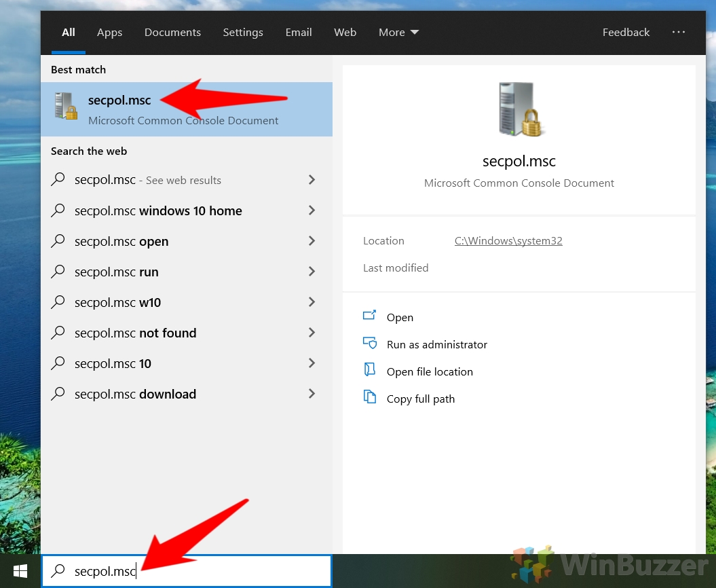
Task: Open the Web search category
Action: [x=345, y=32]
